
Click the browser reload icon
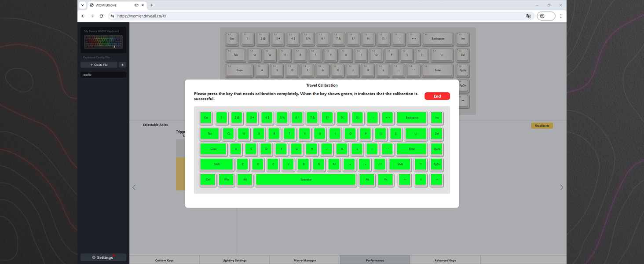pyautogui.click(x=102, y=16)
